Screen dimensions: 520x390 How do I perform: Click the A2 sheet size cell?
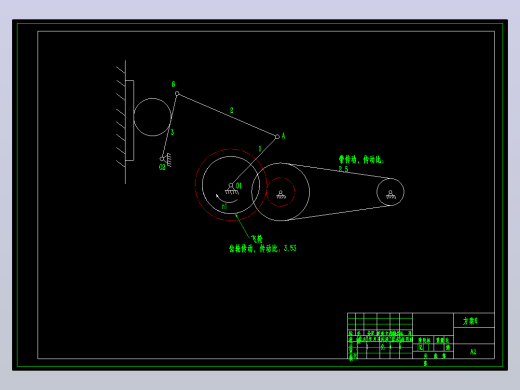(473, 352)
